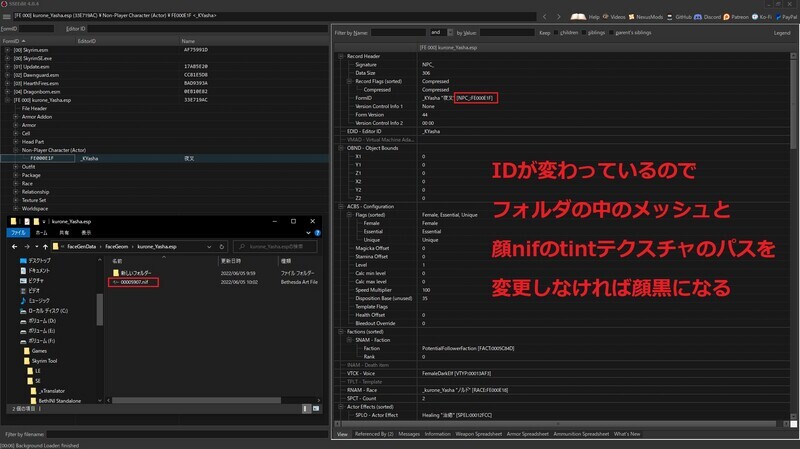Open the Skyrim Tool folder in sidebar
Screen dimensions: 800x449
point(44,361)
